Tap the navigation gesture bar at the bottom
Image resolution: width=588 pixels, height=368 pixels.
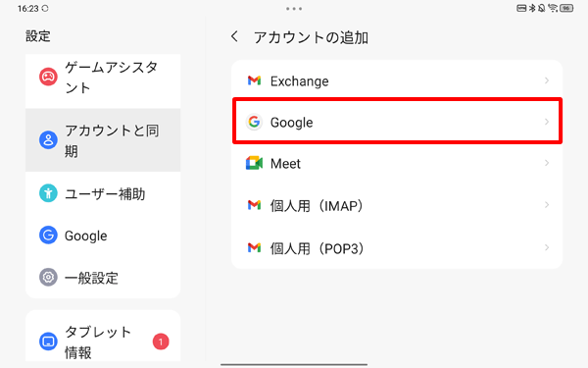point(294,364)
